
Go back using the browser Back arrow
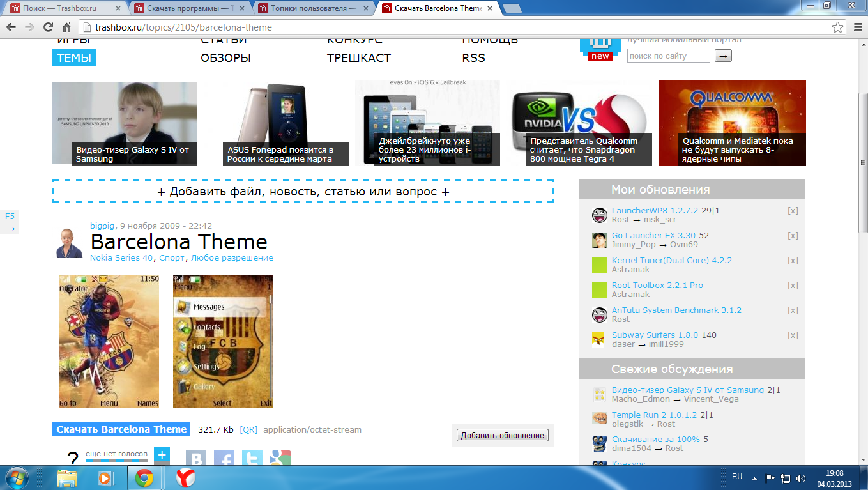[11, 27]
